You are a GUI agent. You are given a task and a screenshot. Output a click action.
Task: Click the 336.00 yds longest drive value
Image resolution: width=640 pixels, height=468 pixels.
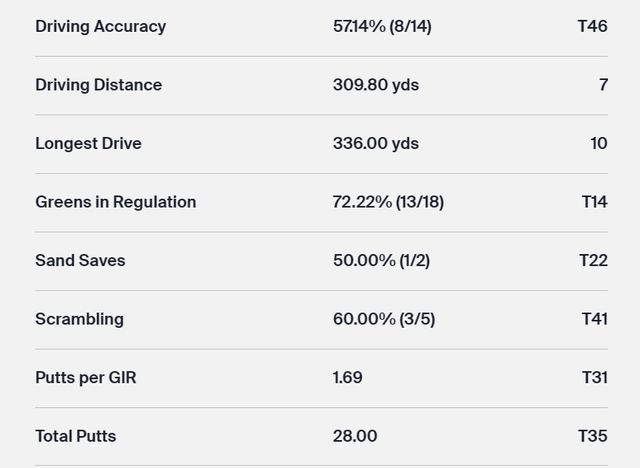tap(375, 143)
